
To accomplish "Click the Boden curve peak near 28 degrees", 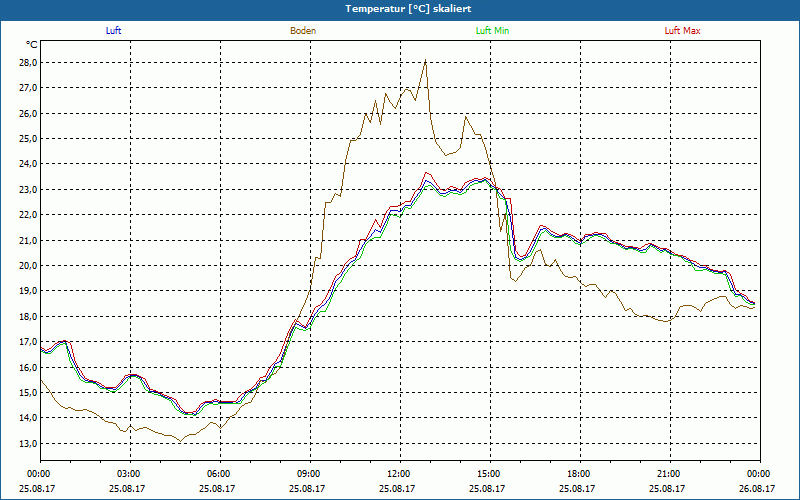I will (x=426, y=60).
